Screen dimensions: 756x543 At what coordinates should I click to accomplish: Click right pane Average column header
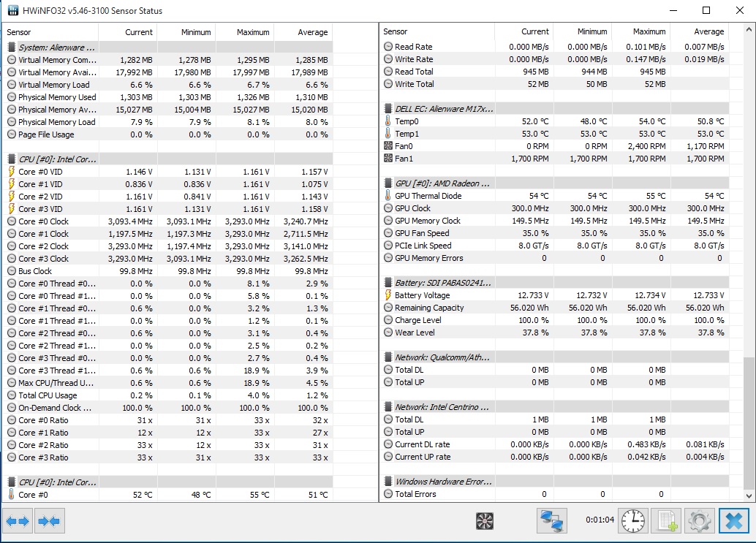699,31
